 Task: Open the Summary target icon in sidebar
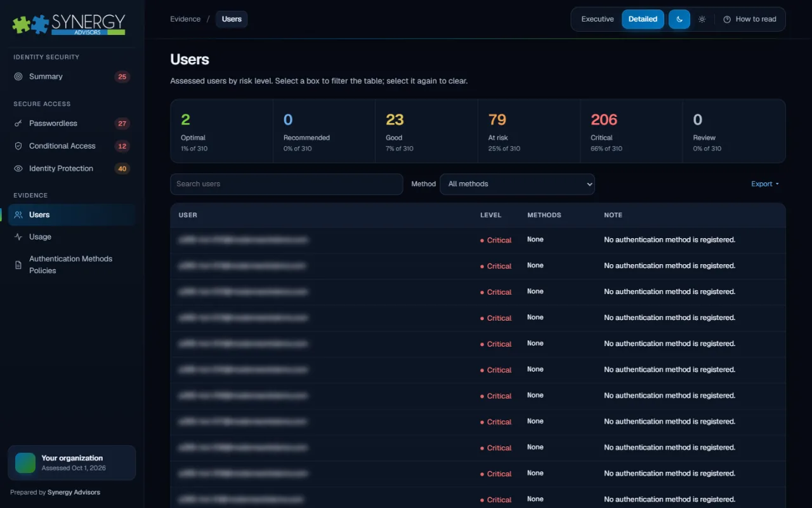18,77
